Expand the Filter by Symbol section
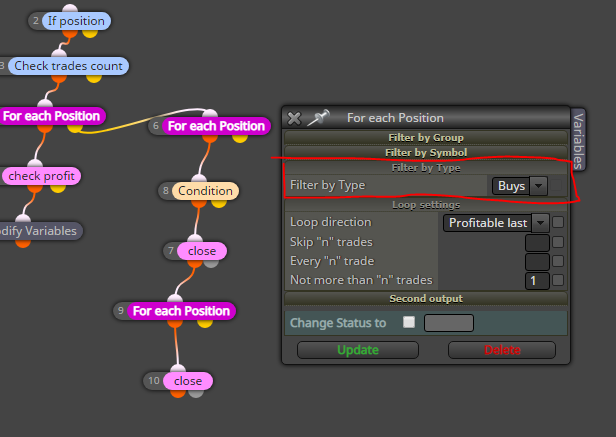616x437 pixels. 426,152
